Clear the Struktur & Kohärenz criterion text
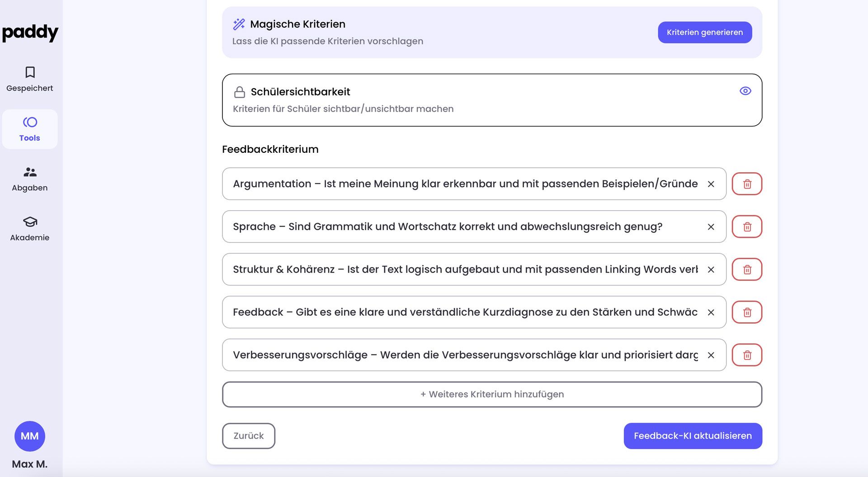This screenshot has width=868, height=477. click(x=711, y=269)
